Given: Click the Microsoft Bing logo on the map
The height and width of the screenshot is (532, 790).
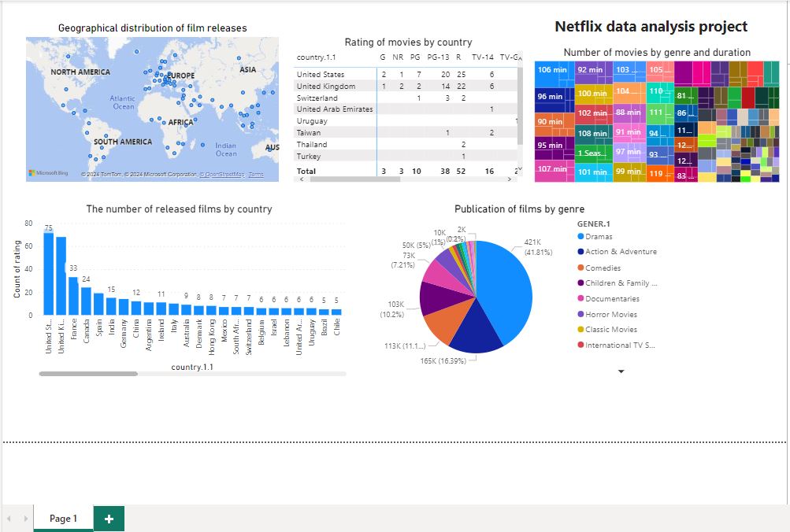Looking at the screenshot, I should coord(48,173).
